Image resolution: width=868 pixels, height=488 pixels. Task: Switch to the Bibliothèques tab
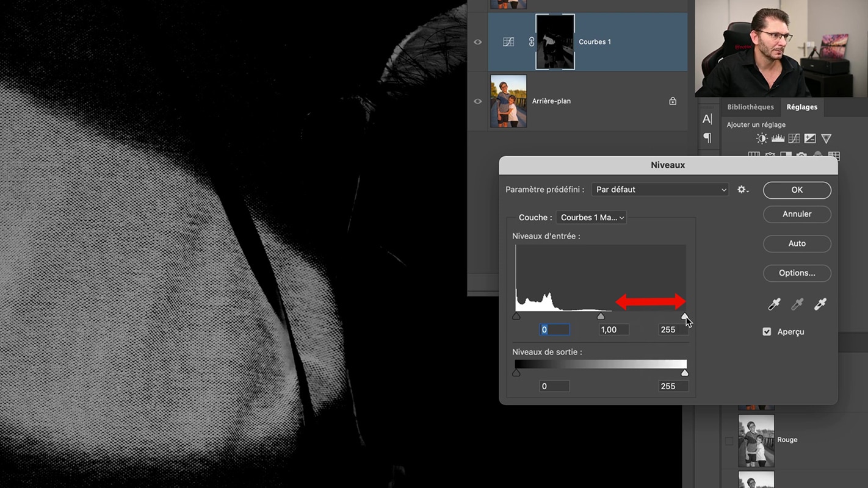750,107
